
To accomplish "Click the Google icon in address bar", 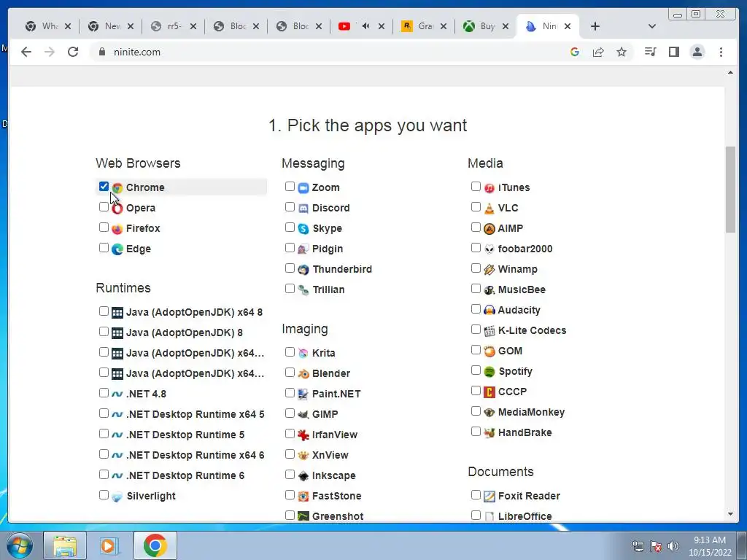I will point(575,52).
